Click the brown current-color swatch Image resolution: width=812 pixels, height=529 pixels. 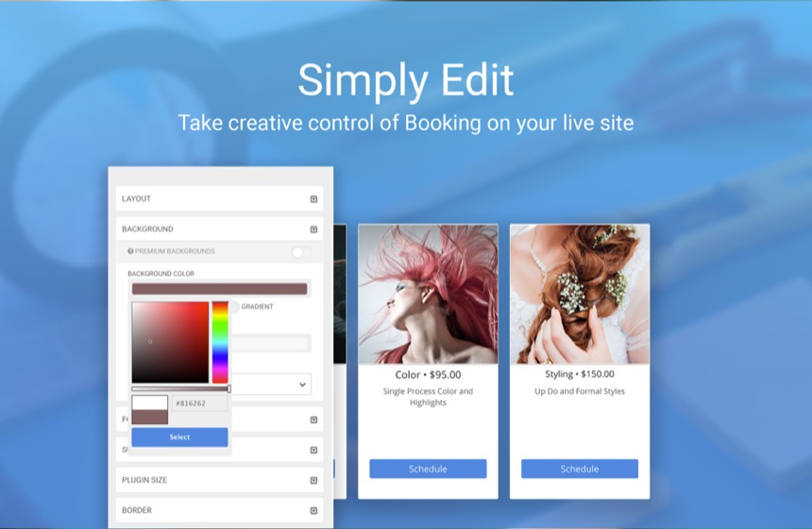150,418
